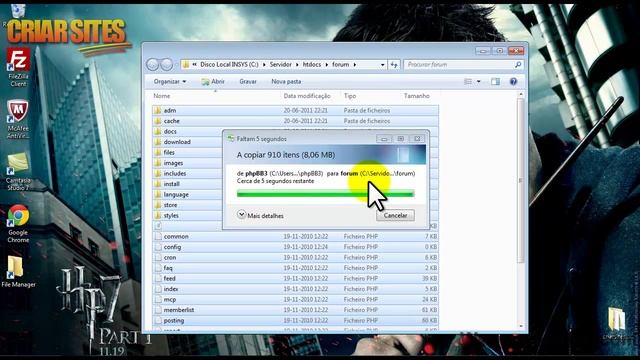
Task: Navigate to htdocs in address bar
Action: (312, 64)
